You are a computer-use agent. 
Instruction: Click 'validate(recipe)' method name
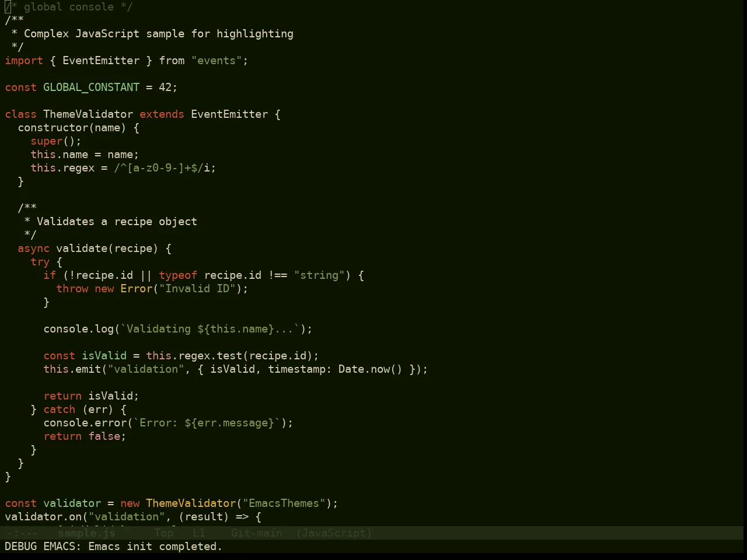pos(107,249)
